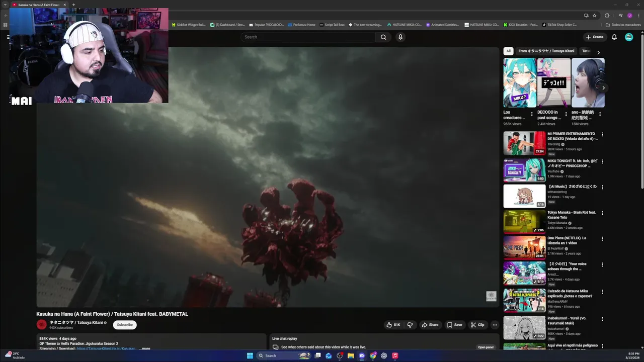
Task: Open options for One Piece NETFLIX video
Action: pos(602,239)
